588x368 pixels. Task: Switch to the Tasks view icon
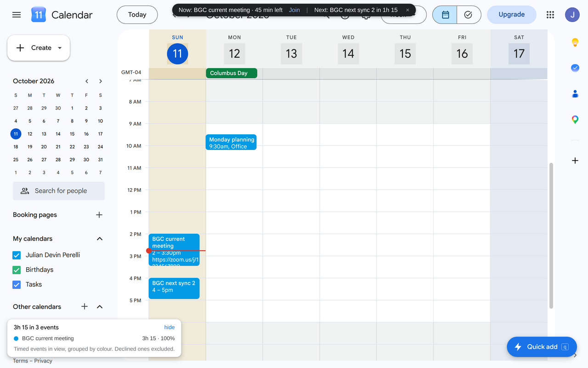[469, 15]
